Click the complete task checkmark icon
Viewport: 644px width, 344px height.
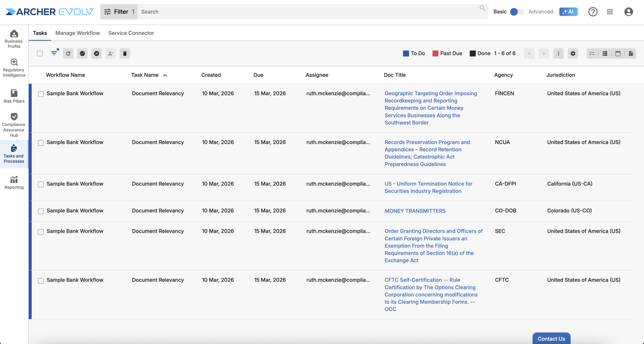82,53
